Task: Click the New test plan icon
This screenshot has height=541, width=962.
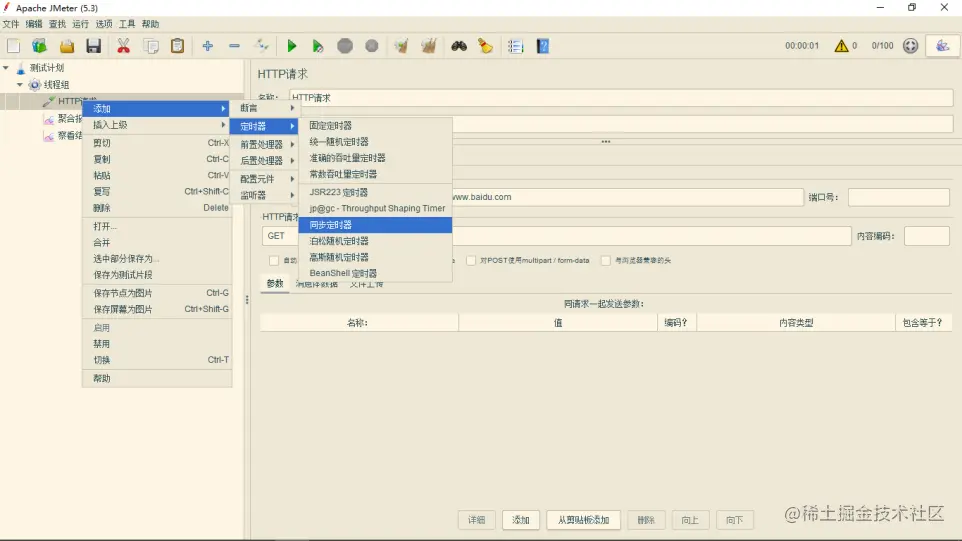Action: (x=13, y=46)
